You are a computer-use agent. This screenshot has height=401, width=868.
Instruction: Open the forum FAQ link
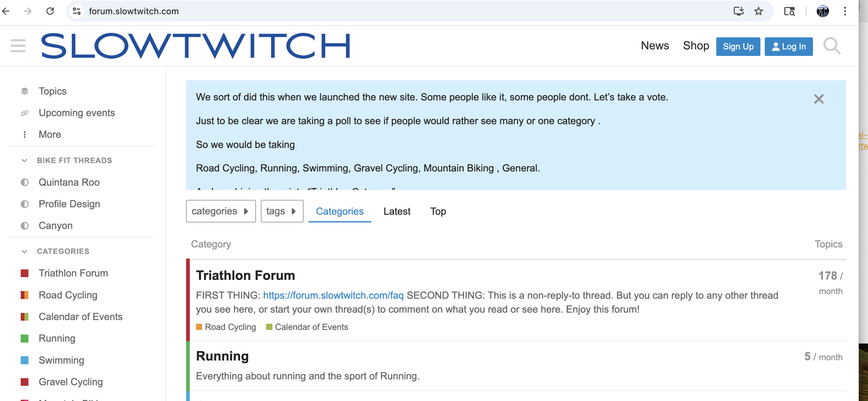click(x=333, y=295)
